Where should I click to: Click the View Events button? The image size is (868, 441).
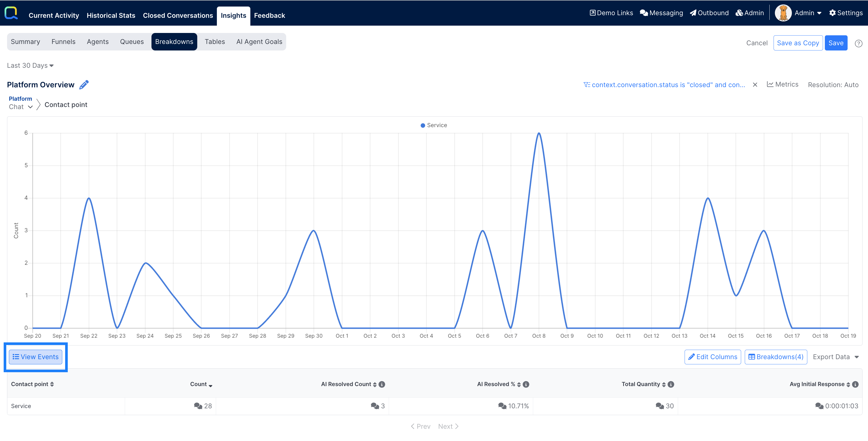point(36,357)
